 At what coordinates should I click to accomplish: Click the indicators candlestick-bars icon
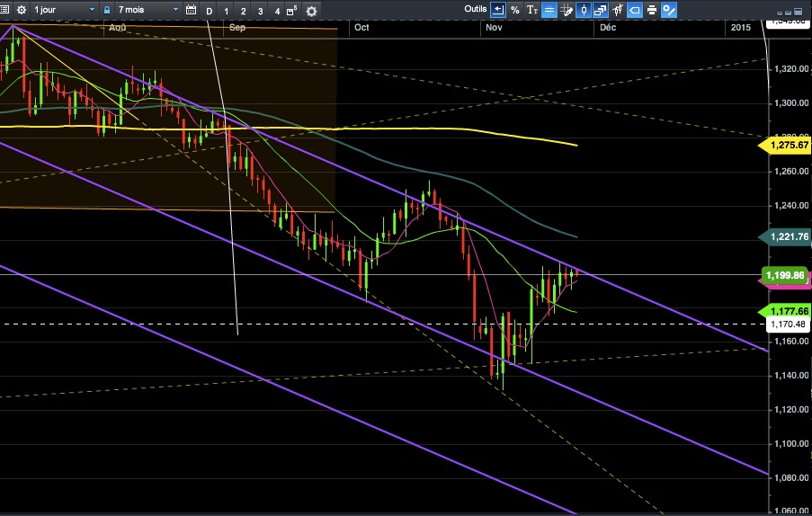[618, 10]
